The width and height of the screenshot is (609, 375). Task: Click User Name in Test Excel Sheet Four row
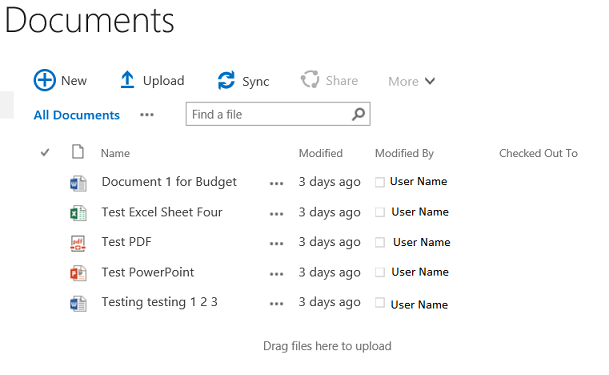point(420,212)
